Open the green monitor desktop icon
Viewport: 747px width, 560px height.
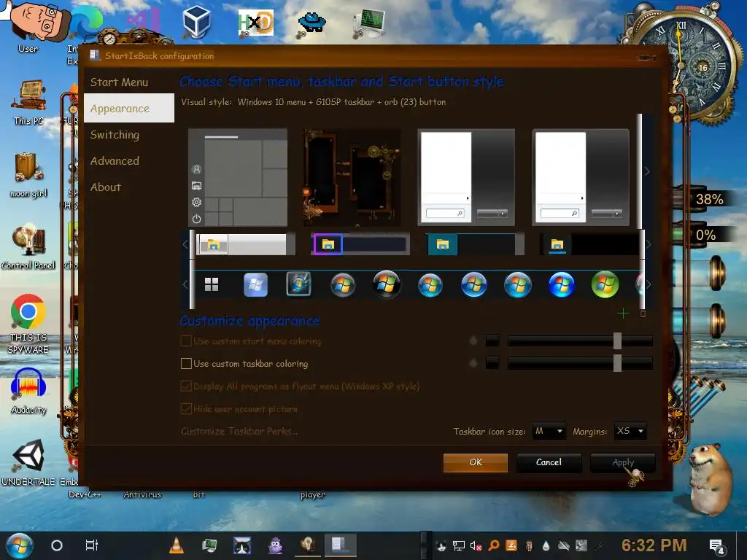coord(369,23)
